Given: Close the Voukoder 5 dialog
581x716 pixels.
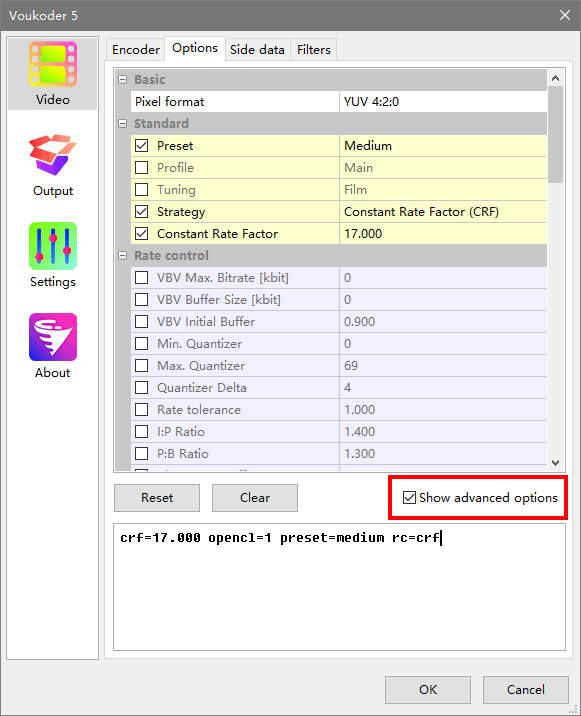Looking at the screenshot, I should point(565,15).
